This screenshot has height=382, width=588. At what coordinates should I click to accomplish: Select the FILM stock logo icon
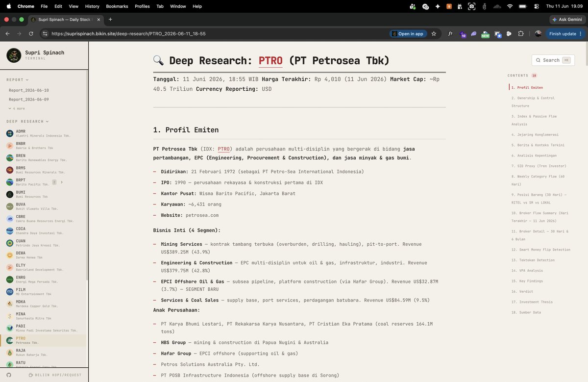[x=10, y=291]
